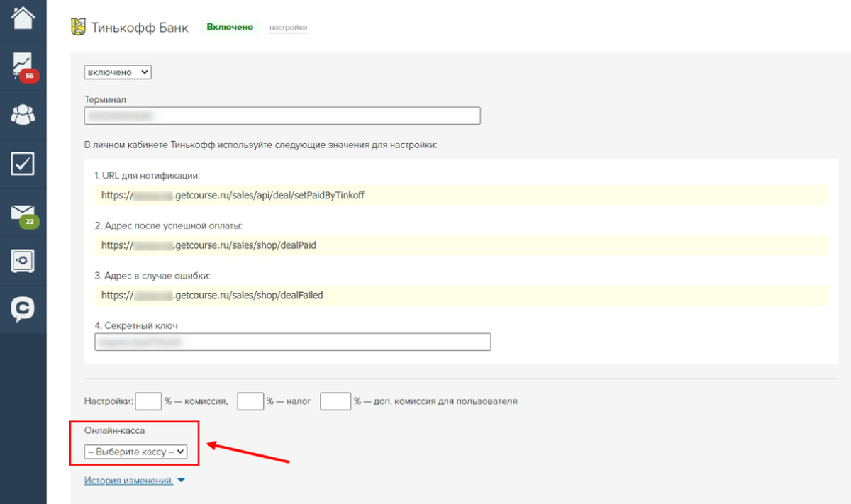Click the 'настройки' link in the header
851x504 pixels.
pos(288,28)
